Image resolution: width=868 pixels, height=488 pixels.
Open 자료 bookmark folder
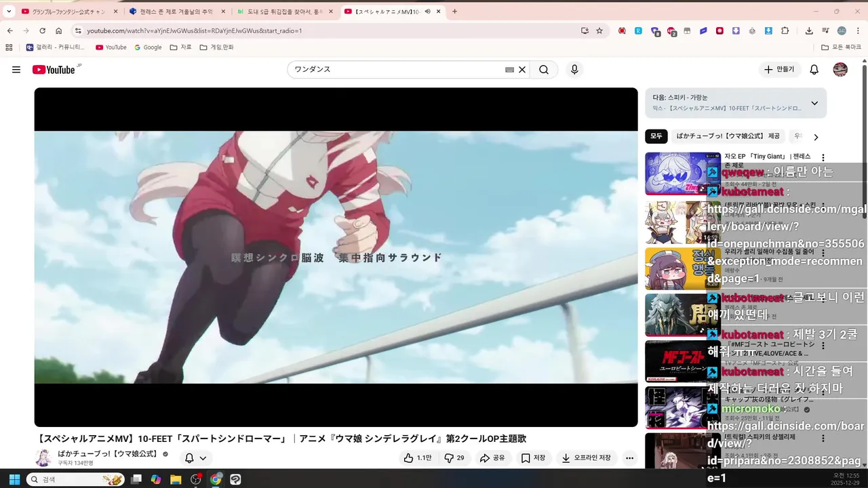(x=180, y=47)
